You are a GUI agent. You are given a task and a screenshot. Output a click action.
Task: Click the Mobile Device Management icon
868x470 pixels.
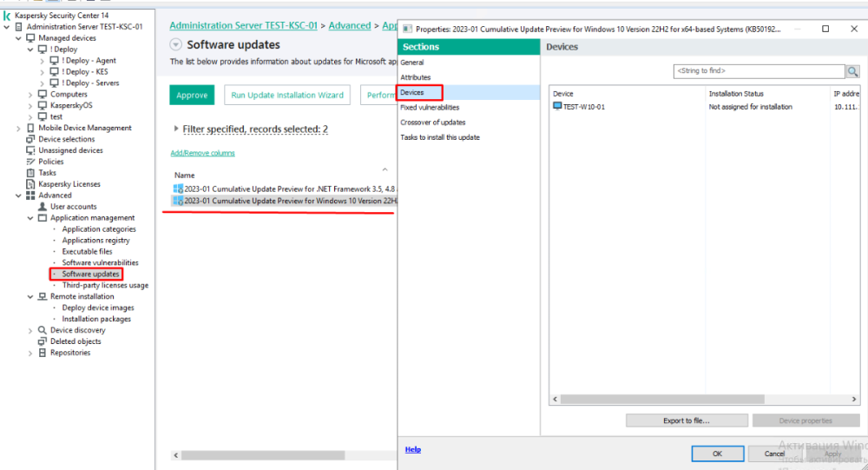(x=30, y=128)
